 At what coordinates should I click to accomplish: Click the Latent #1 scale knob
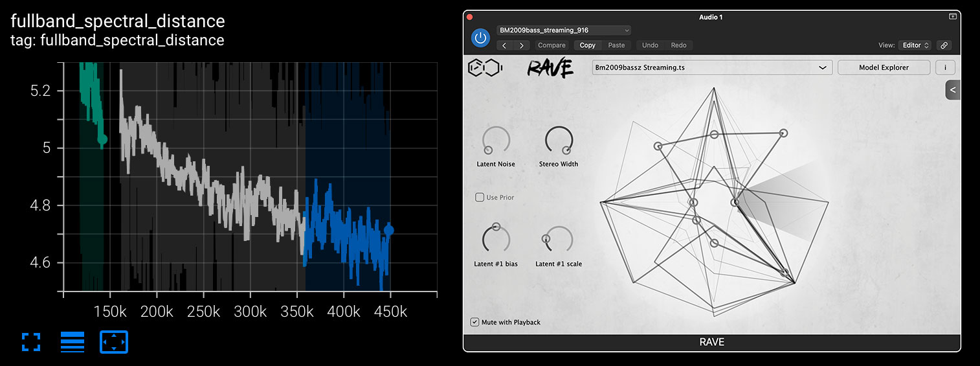(559, 240)
